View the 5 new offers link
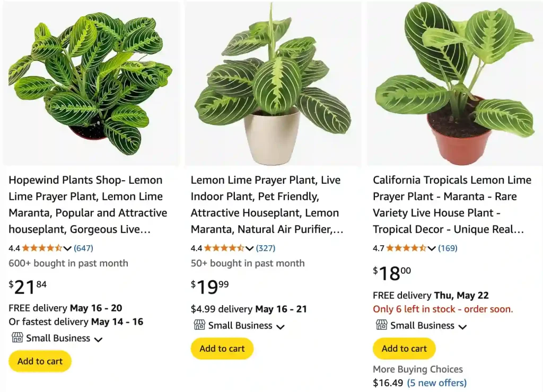This screenshot has width=543, height=392. coord(436,382)
